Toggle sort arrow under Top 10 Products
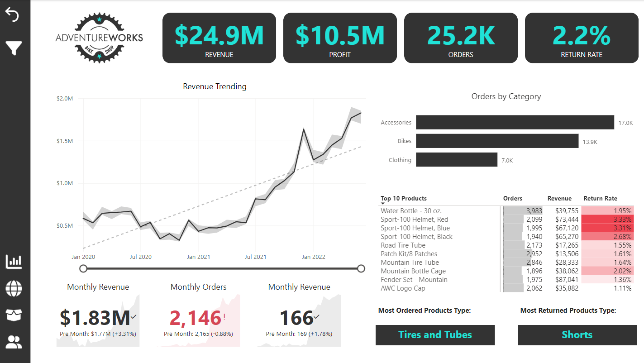The width and height of the screenshot is (644, 363). coord(383,204)
